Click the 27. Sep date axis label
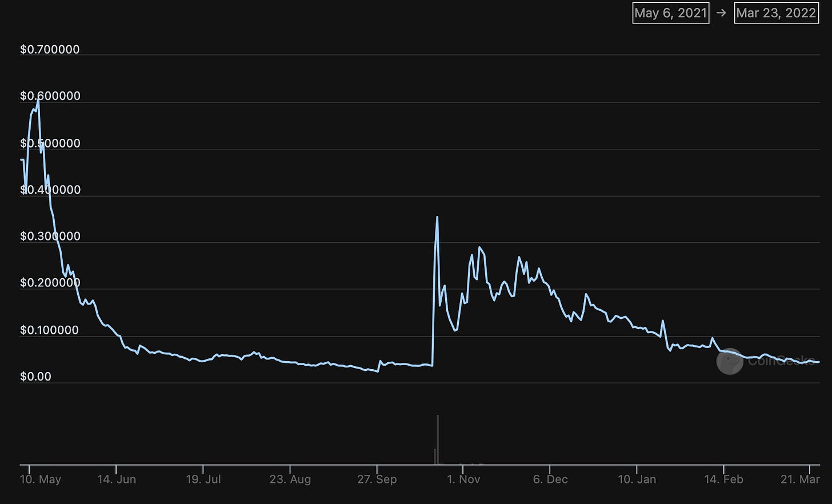Image resolution: width=832 pixels, height=504 pixels. pyautogui.click(x=377, y=479)
